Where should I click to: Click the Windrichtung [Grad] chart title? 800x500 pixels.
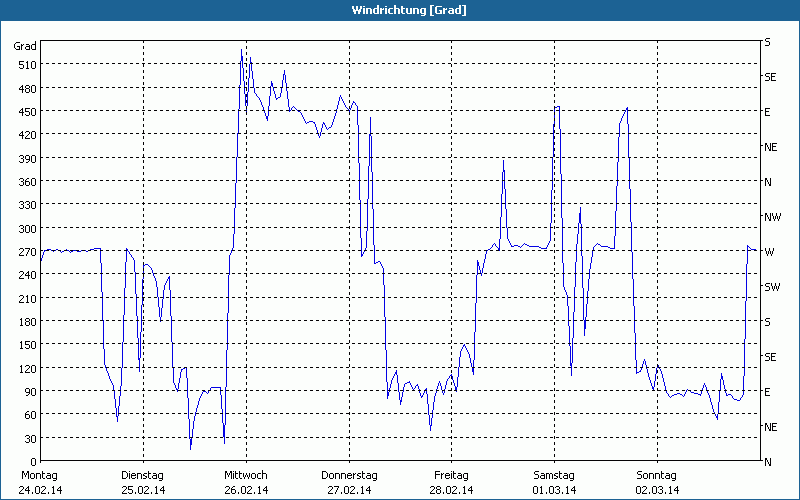tap(400, 10)
